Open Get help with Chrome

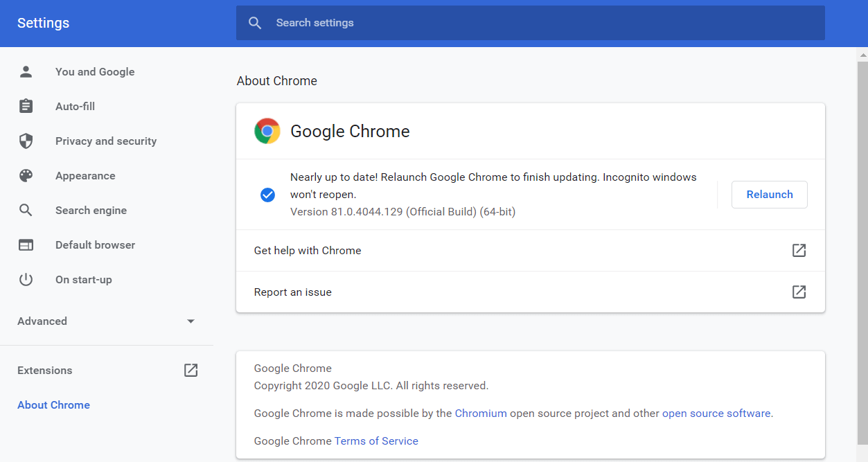click(x=531, y=250)
